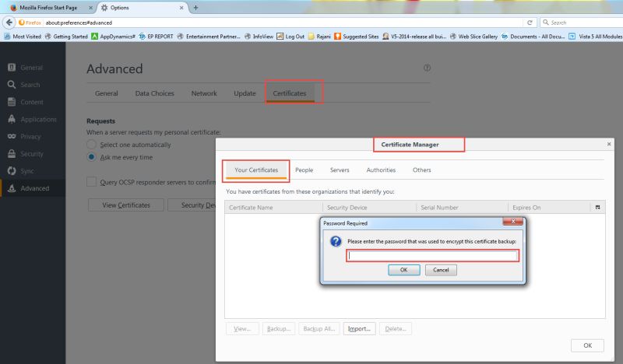This screenshot has width=623, height=364.
Task: Click Sync icon in sidebar
Action: tap(12, 170)
